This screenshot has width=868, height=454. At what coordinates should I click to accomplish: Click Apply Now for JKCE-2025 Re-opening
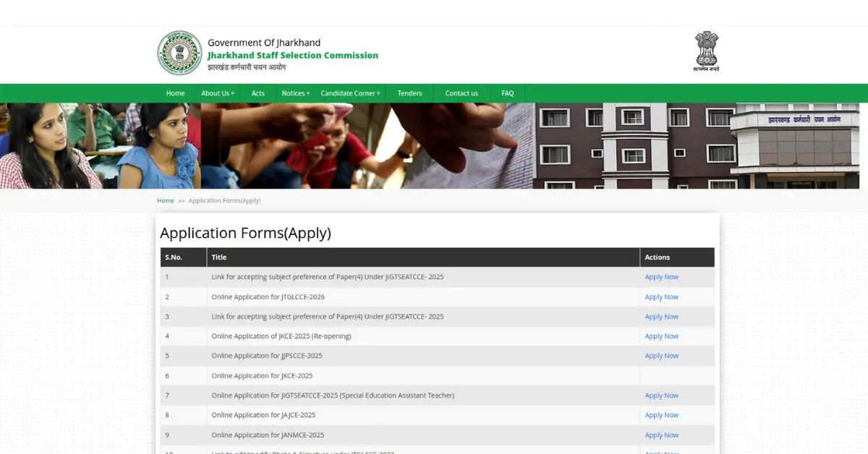point(661,336)
